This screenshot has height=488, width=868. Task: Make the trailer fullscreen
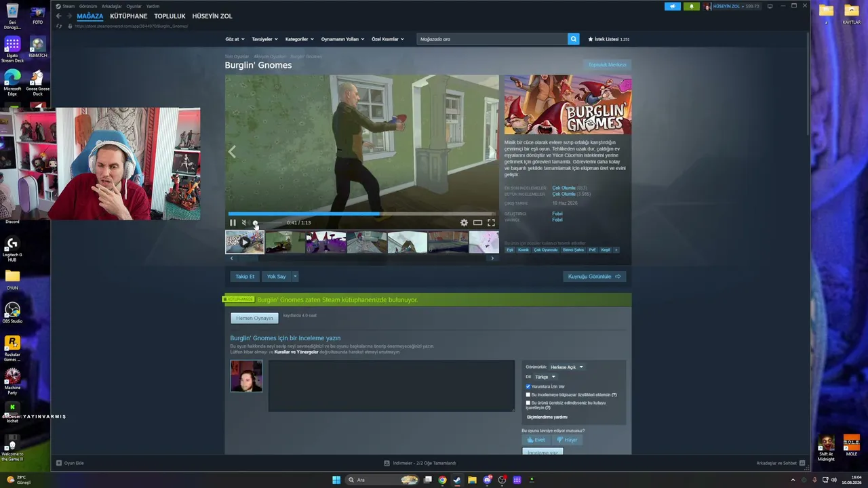(x=491, y=222)
